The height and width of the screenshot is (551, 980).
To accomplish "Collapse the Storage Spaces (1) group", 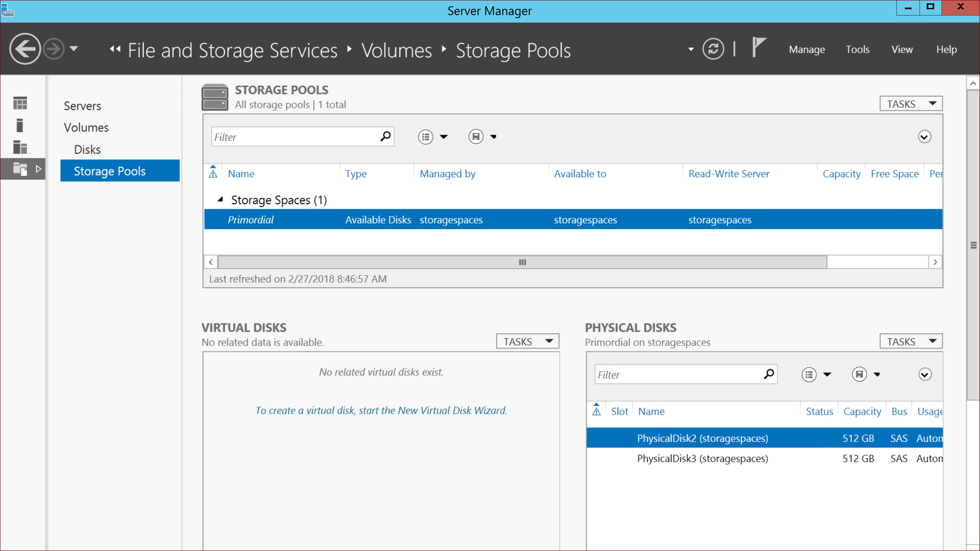I will (220, 200).
